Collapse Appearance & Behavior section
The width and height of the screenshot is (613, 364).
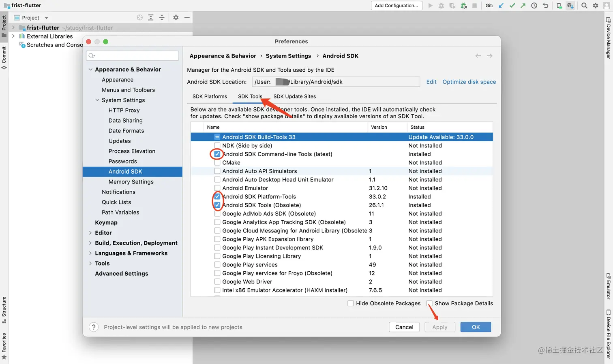(x=90, y=70)
